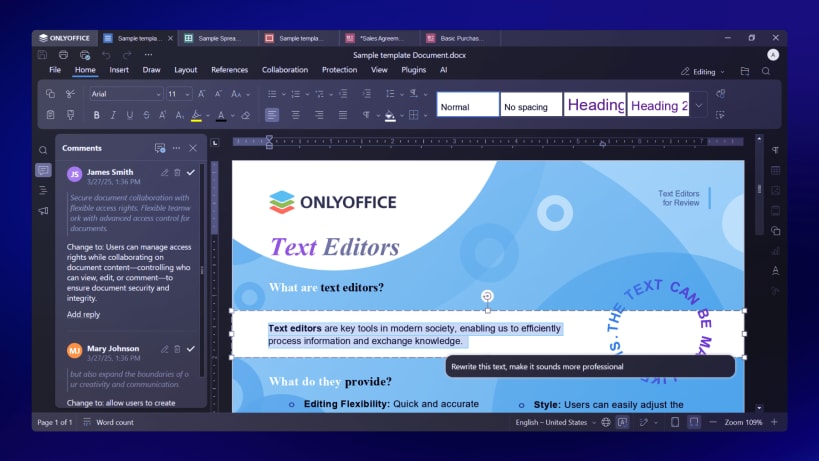This screenshot has width=819, height=461.
Task: Click the Copy icon in the toolbar
Action: pyautogui.click(x=50, y=94)
